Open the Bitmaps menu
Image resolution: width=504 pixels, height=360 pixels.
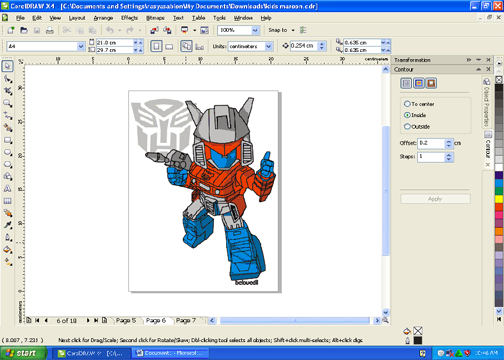[155, 18]
